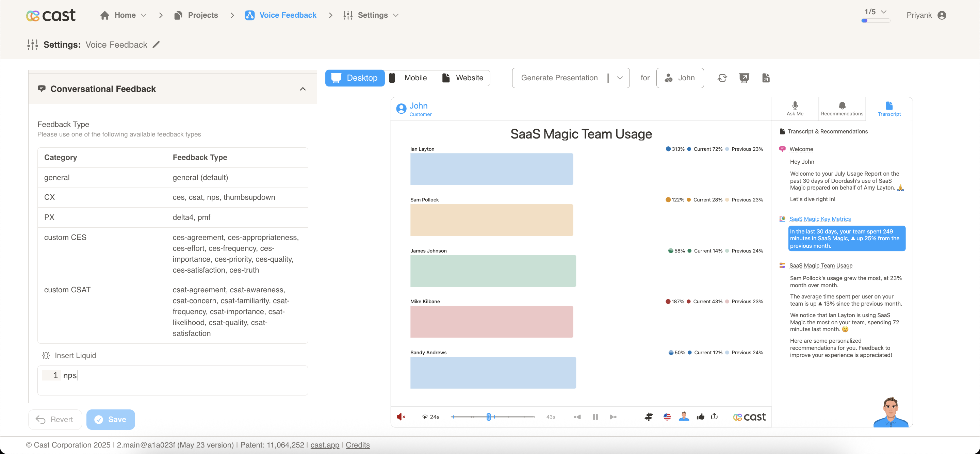Click the small narrator avatar icon in player
This screenshot has width=980, height=454.
click(684, 416)
